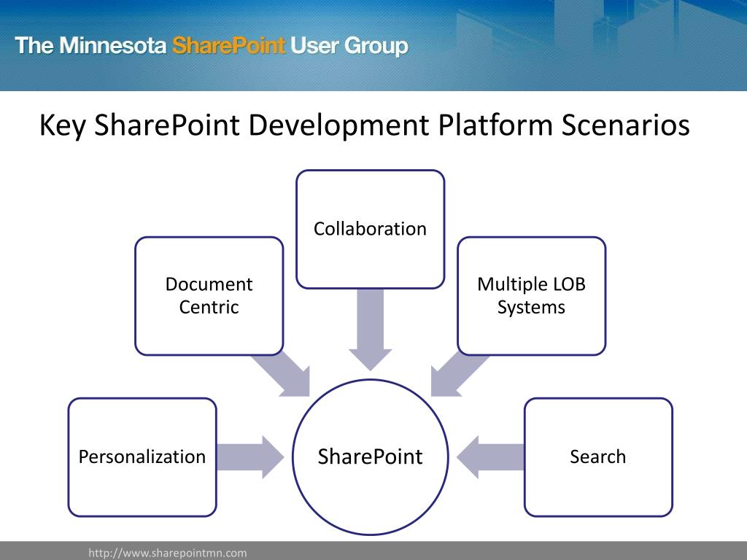This screenshot has width=747, height=560.
Task: Select the central SharePoint circle
Action: (370, 457)
